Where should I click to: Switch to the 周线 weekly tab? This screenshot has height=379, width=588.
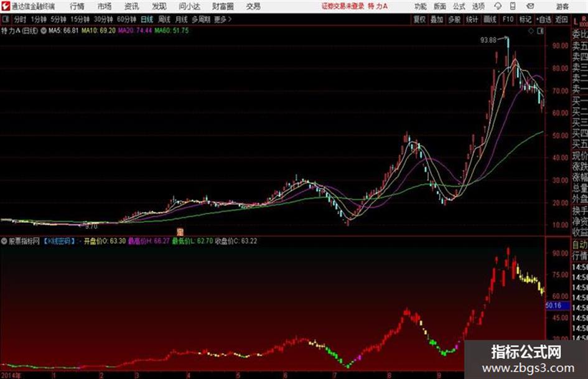click(164, 19)
